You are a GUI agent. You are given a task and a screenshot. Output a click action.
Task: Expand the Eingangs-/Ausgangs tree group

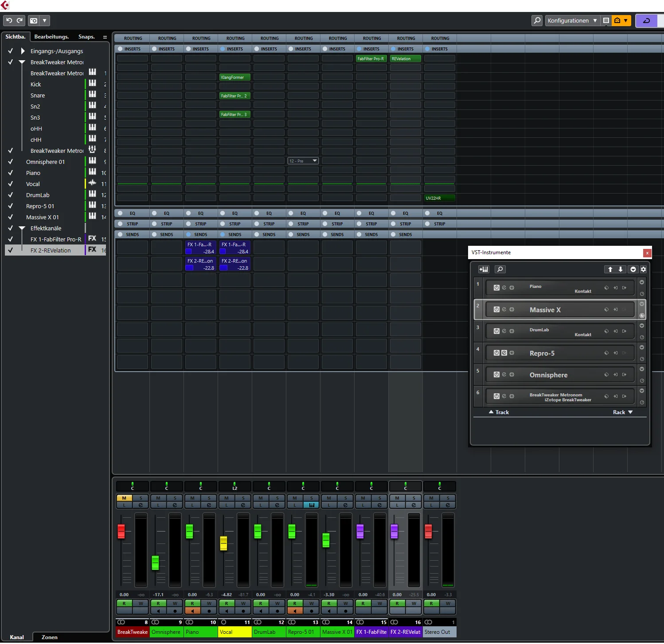23,51
